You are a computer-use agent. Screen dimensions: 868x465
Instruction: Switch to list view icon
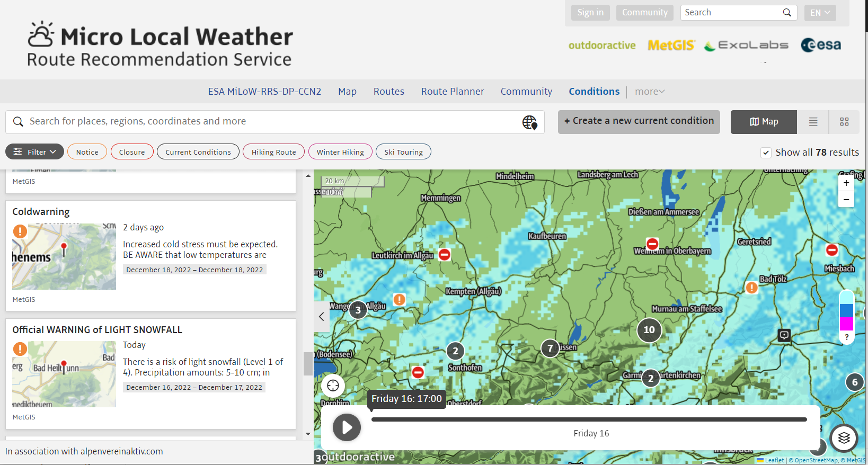point(813,122)
